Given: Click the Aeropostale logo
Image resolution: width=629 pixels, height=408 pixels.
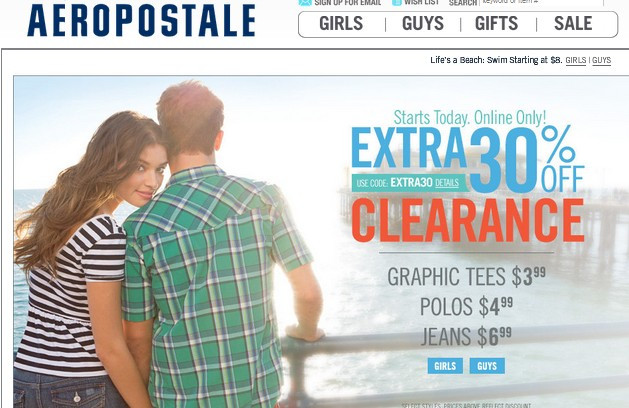Looking at the screenshot, I should pos(141,20).
